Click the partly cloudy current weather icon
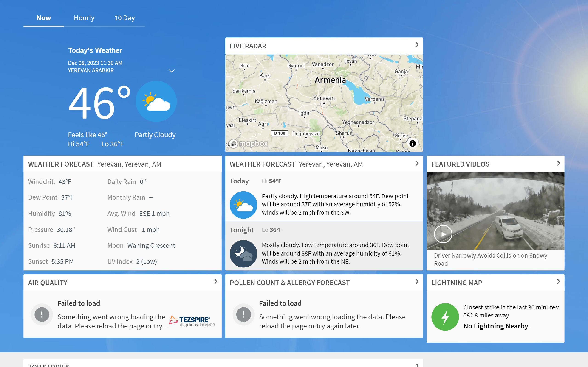The image size is (588, 367). pos(156,101)
